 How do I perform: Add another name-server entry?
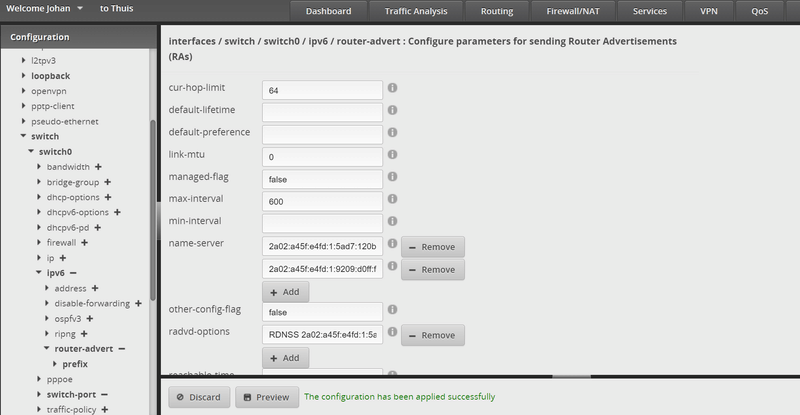(285, 292)
